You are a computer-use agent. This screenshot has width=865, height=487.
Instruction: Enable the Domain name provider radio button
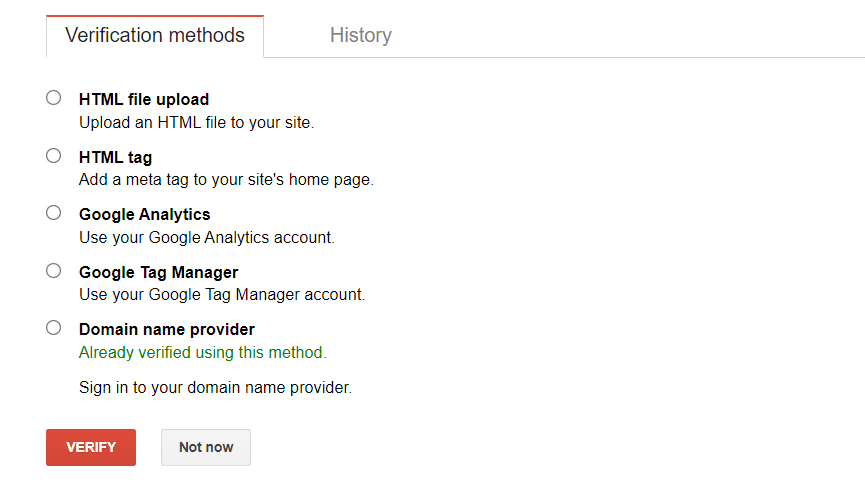coord(54,328)
